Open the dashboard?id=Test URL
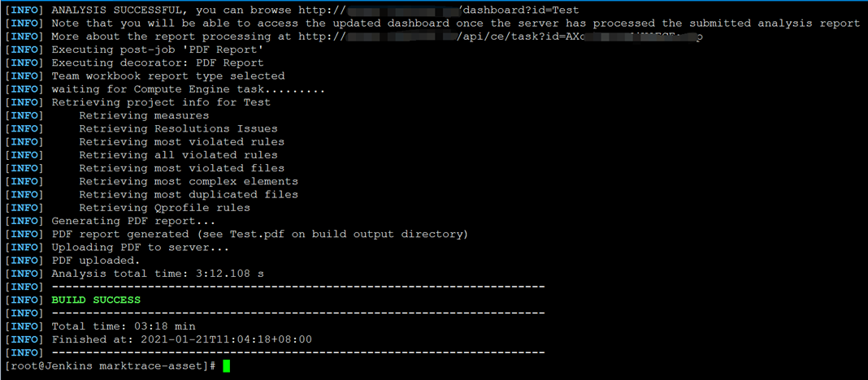Image resolution: width=868 pixels, height=380 pixels. pos(438,10)
